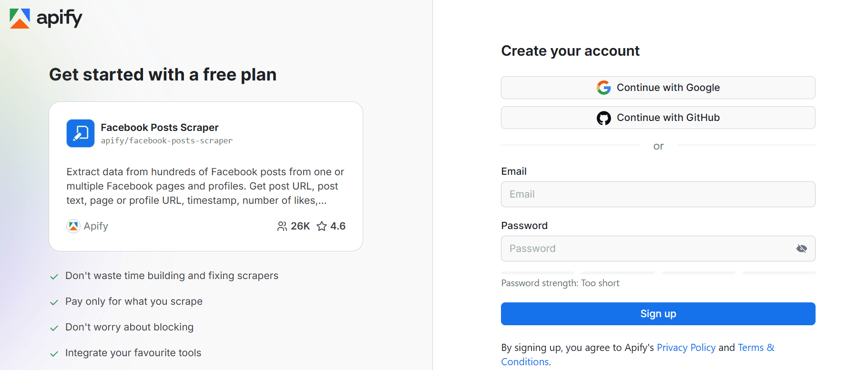The image size is (868, 370).
Task: Click the Google icon on the sign-in button
Action: coord(603,87)
